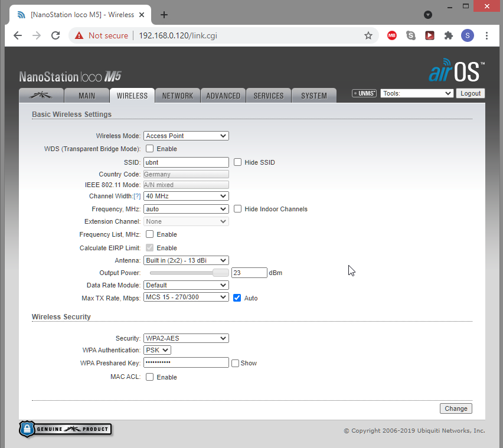Reload the current page
503x448 pixels.
55,35
